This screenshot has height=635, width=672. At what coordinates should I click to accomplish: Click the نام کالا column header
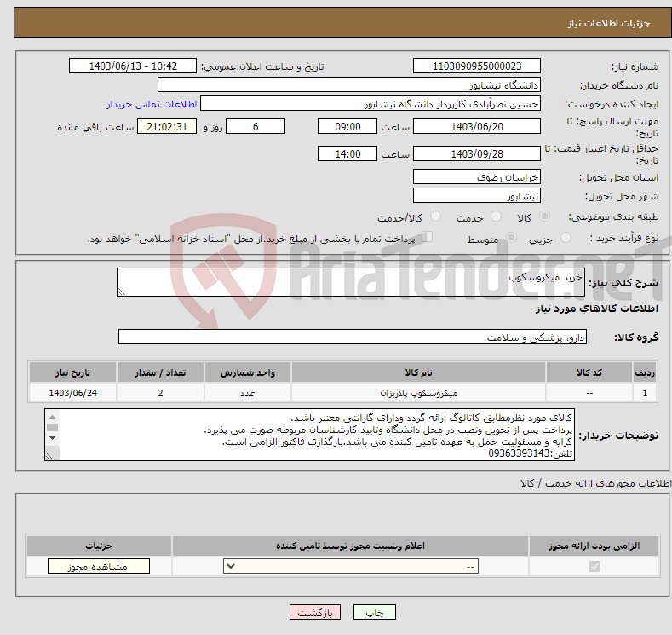click(418, 372)
